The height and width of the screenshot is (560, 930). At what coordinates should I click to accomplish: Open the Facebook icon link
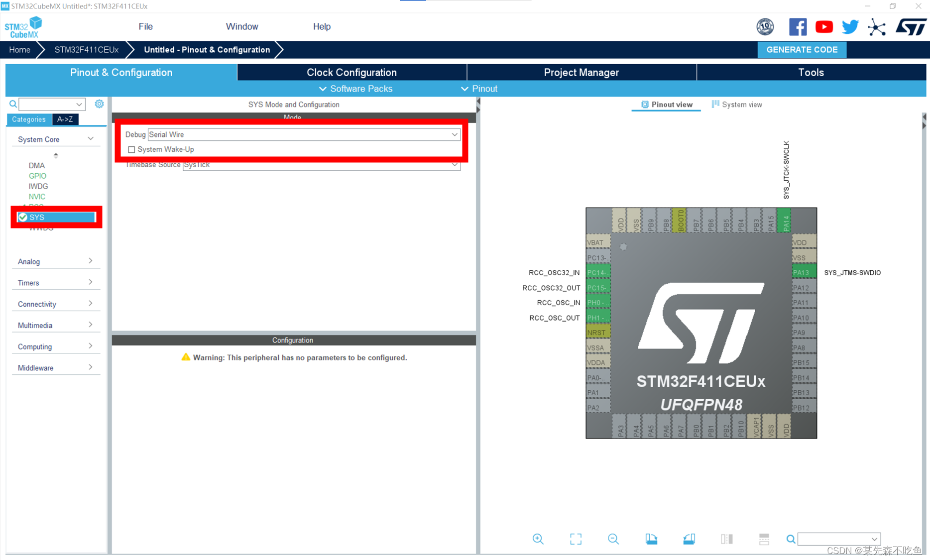click(798, 27)
